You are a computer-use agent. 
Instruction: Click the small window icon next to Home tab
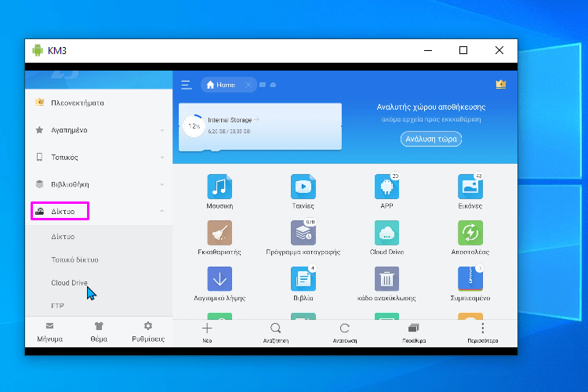pos(263,85)
